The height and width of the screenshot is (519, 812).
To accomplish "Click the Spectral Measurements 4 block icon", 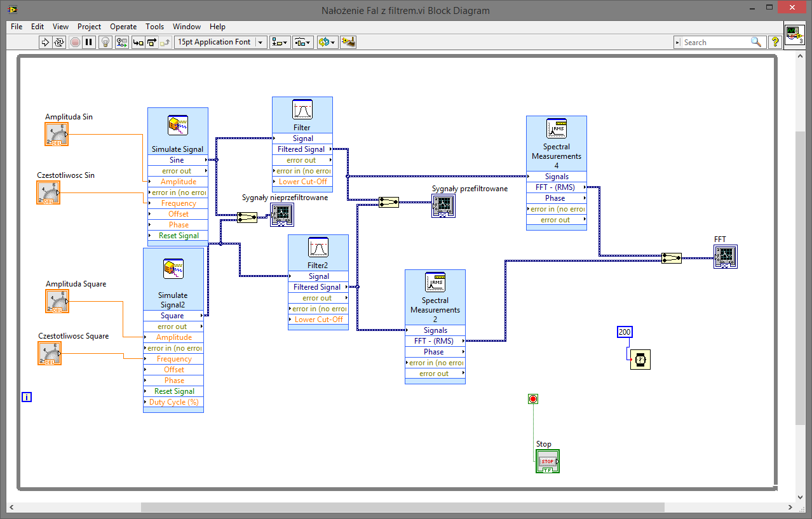I will click(556, 129).
